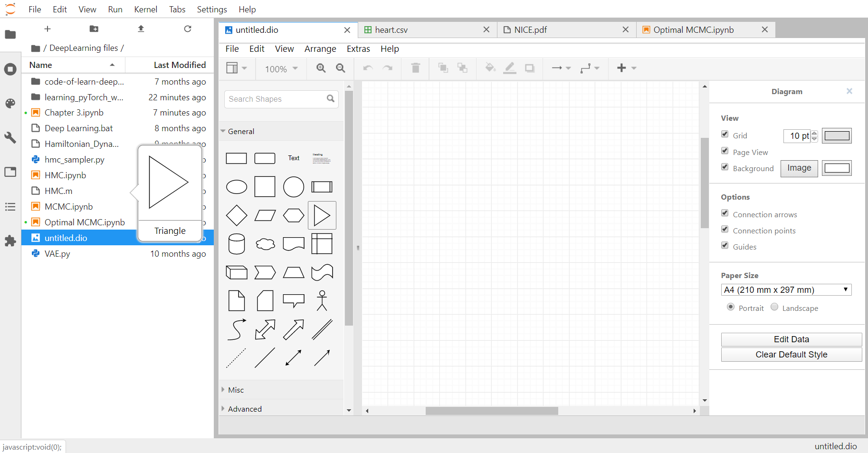868x453 pixels.
Task: Click the grid color swatch
Action: [x=837, y=136]
